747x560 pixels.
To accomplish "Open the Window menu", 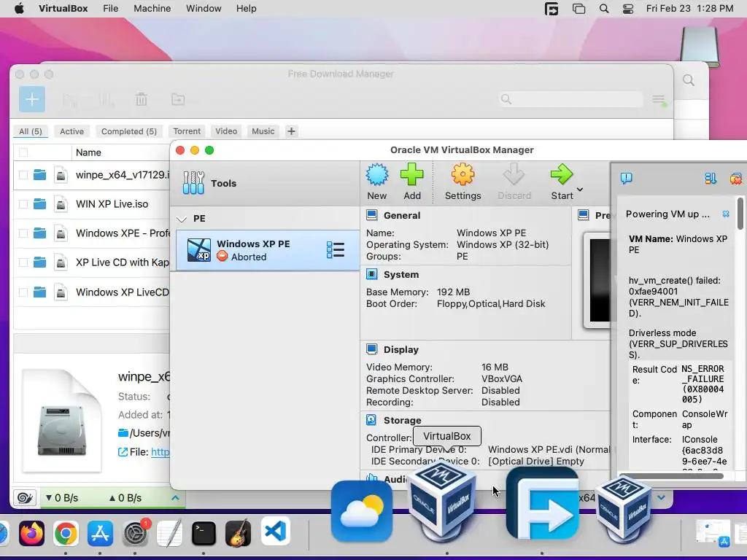I will tap(204, 8).
